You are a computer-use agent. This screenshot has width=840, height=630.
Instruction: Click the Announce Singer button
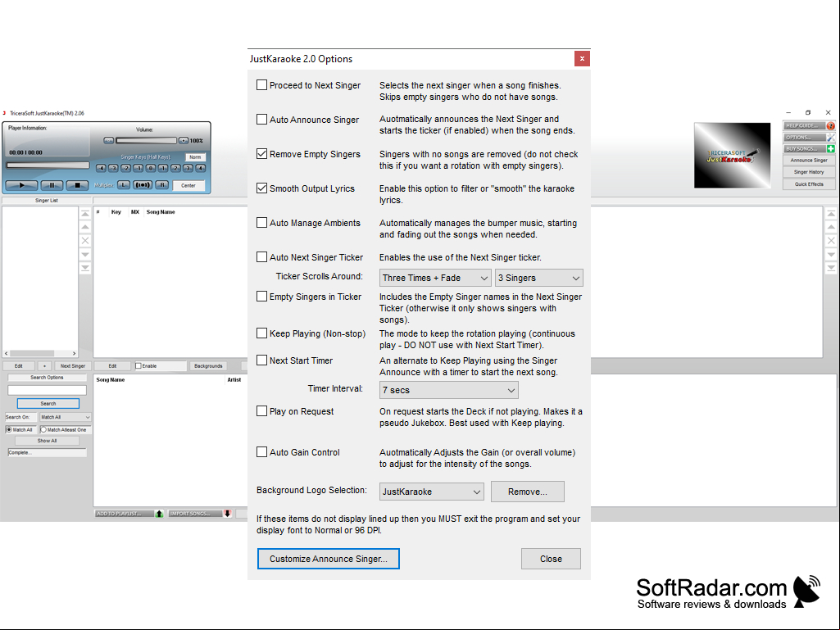click(809, 161)
